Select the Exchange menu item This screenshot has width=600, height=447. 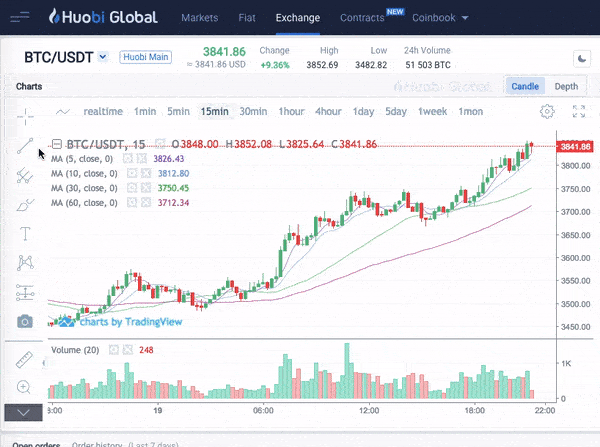pyautogui.click(x=298, y=18)
